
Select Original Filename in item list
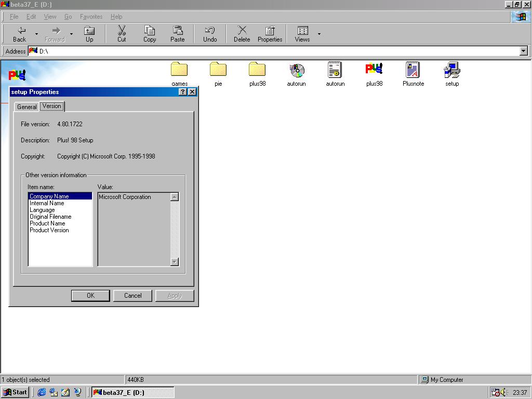click(x=60, y=217)
